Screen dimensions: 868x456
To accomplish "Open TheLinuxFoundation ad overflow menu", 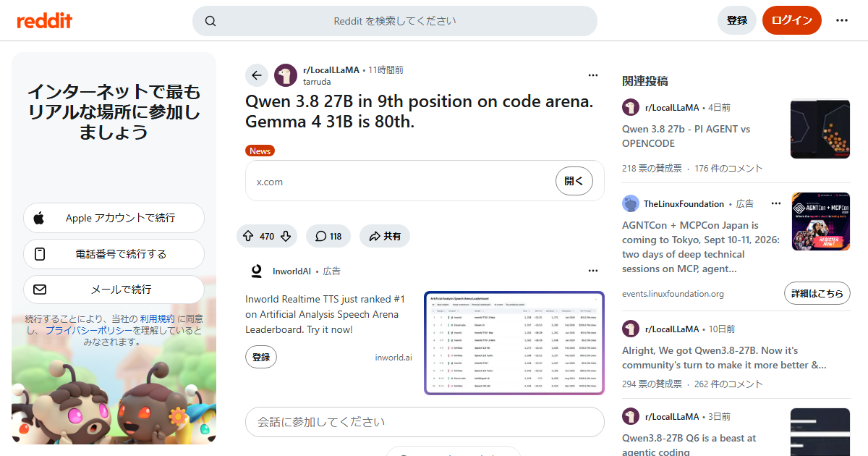I will (x=776, y=203).
